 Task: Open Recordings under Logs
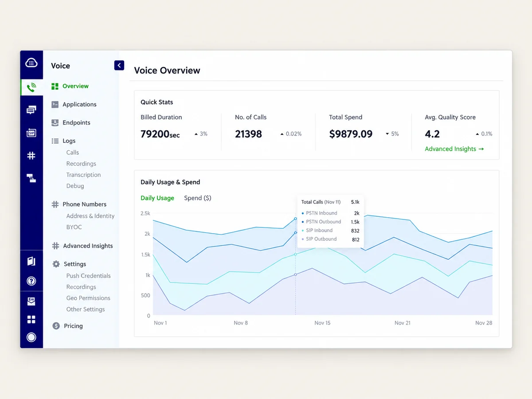(81, 164)
